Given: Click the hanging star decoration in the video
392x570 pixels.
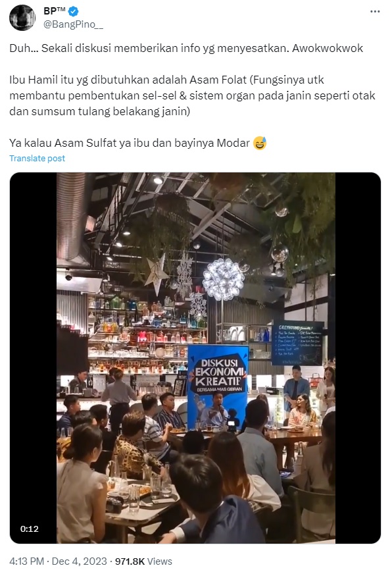Looking at the screenshot, I should click(157, 274).
